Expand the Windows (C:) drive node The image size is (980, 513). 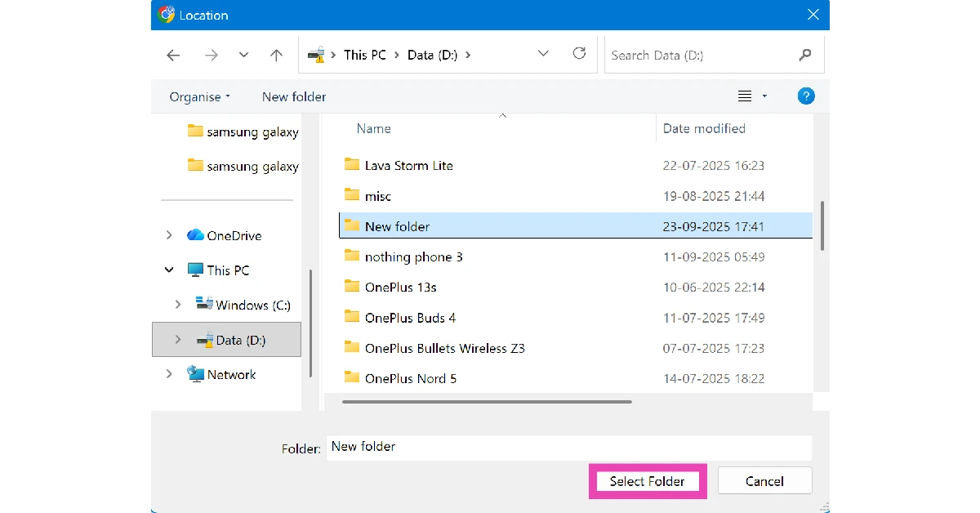[178, 305]
